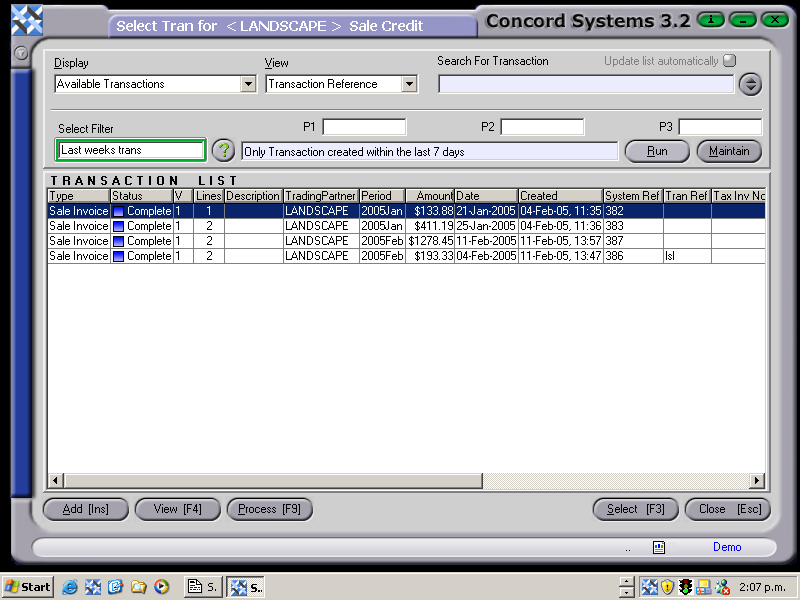The width and height of the screenshot is (800, 600).
Task: Click the Concord Systems logo in the top-left corner
Action: pyautogui.click(x=27, y=17)
